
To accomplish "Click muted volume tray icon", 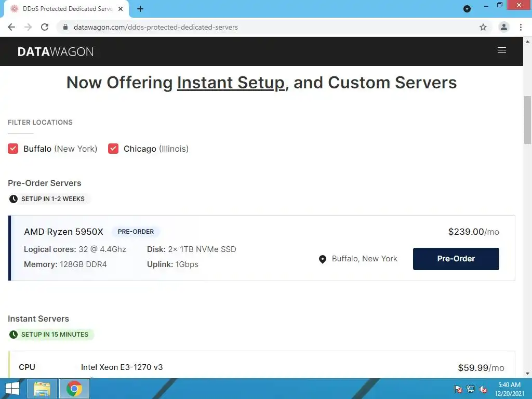I will [483, 389].
